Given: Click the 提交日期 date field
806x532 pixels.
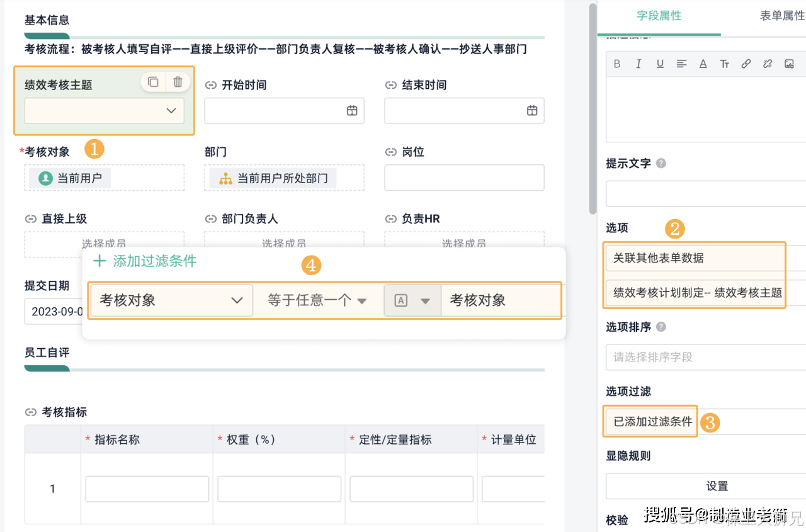Looking at the screenshot, I should 54,311.
